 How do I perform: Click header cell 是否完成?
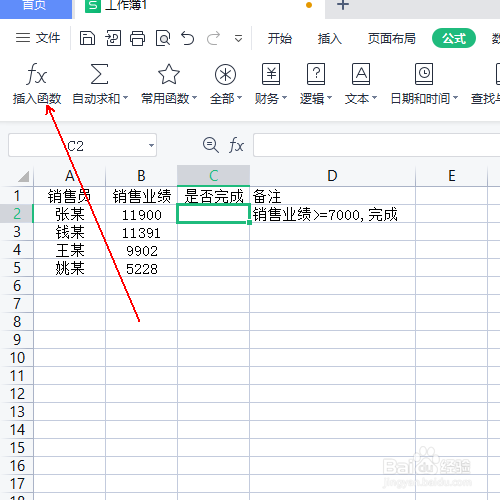tap(214, 196)
